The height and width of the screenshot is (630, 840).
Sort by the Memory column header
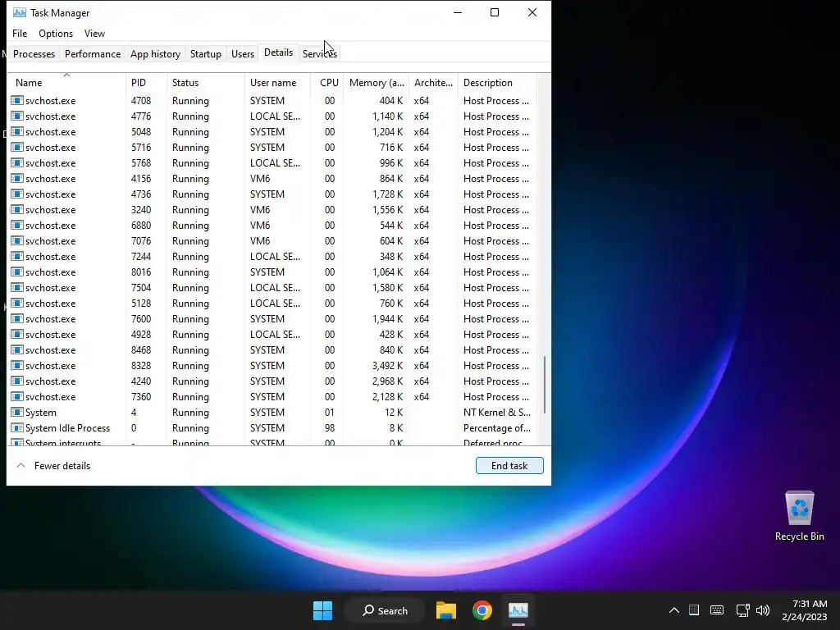377,83
